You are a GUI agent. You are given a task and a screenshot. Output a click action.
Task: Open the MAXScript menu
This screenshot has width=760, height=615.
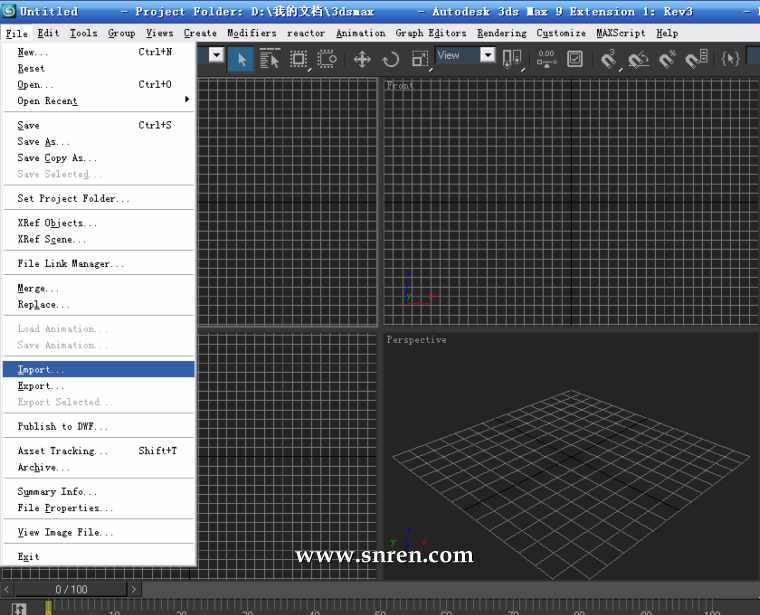[x=620, y=33]
